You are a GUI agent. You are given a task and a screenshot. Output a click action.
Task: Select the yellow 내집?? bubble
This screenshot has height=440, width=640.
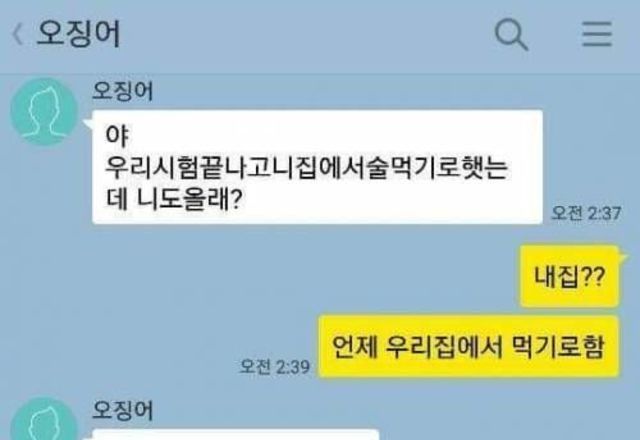(570, 276)
